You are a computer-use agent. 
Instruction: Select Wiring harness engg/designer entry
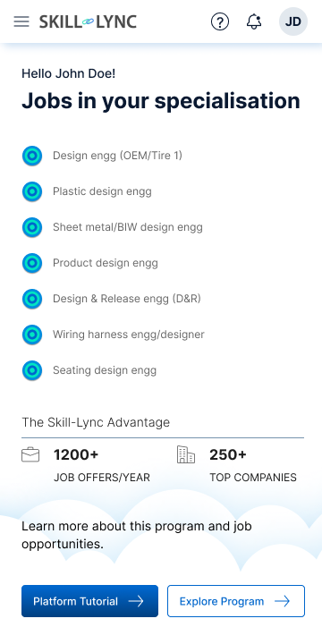tap(129, 335)
